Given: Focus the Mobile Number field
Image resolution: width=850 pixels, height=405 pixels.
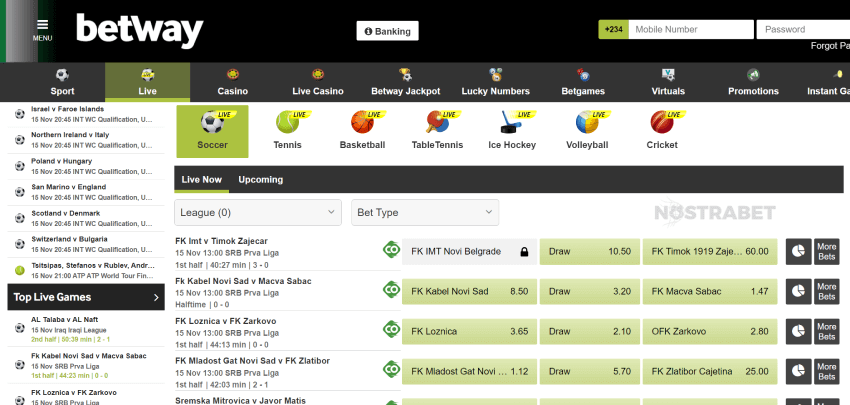Looking at the screenshot, I should pos(691,29).
